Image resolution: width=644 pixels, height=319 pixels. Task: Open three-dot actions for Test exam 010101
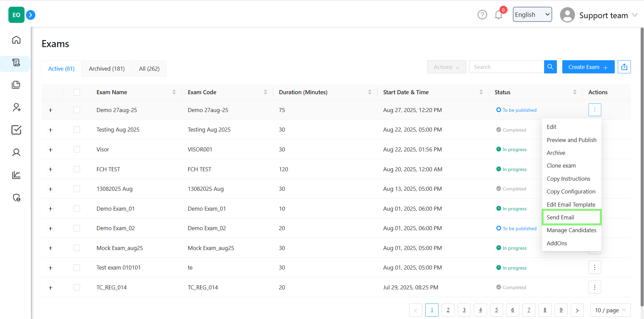pyautogui.click(x=595, y=268)
